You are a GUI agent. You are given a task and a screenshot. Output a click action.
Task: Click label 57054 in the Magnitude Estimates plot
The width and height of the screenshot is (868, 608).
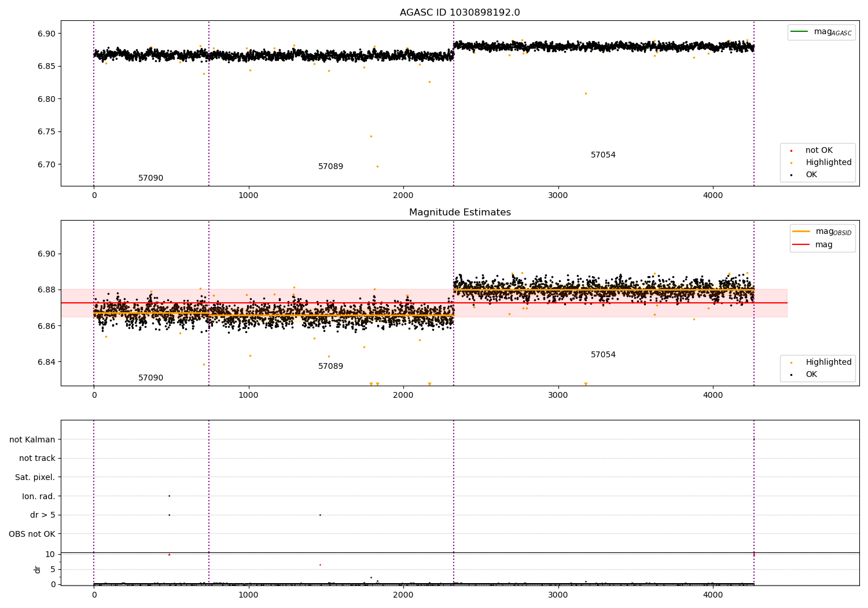click(x=603, y=355)
